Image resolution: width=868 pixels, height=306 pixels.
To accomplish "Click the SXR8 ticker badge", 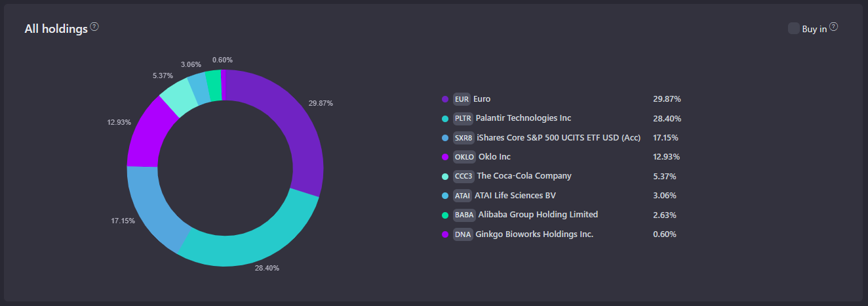I will click(464, 138).
